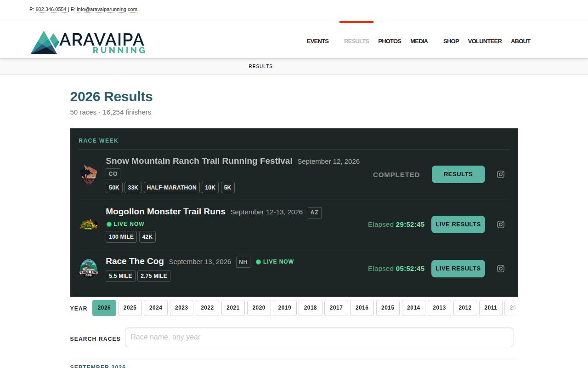This screenshot has width=588, height=368.
Task: Select the 10K distance tag
Action: (210, 188)
